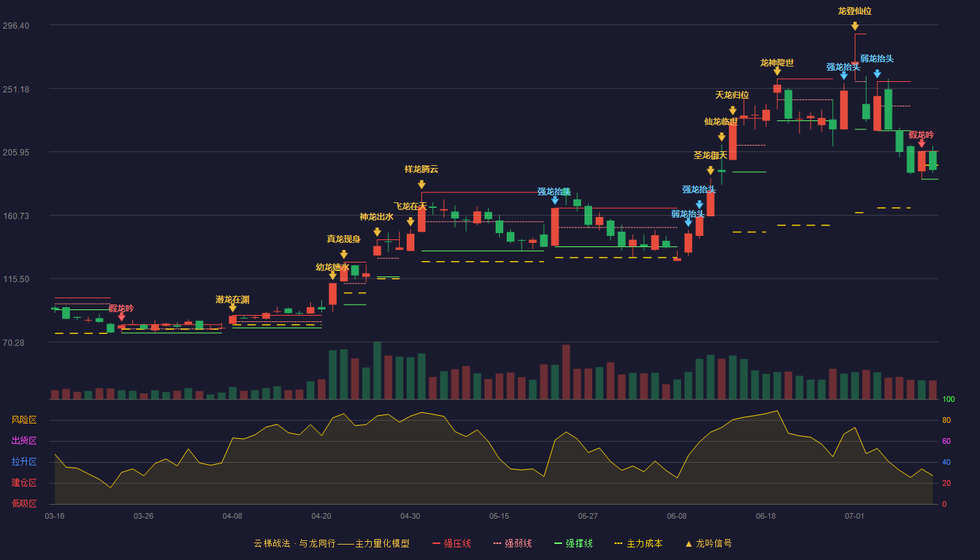
Task: Click the red 假龙吟 arrow near 03-26
Action: (121, 316)
